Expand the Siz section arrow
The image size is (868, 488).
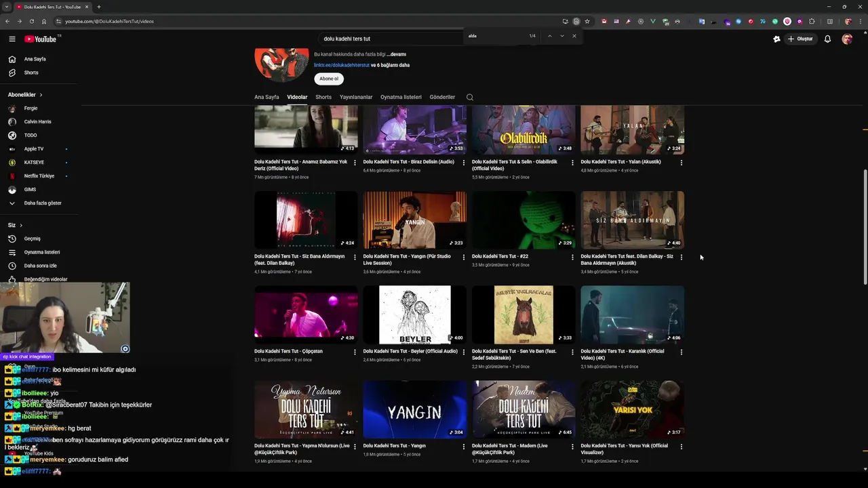coord(21,225)
